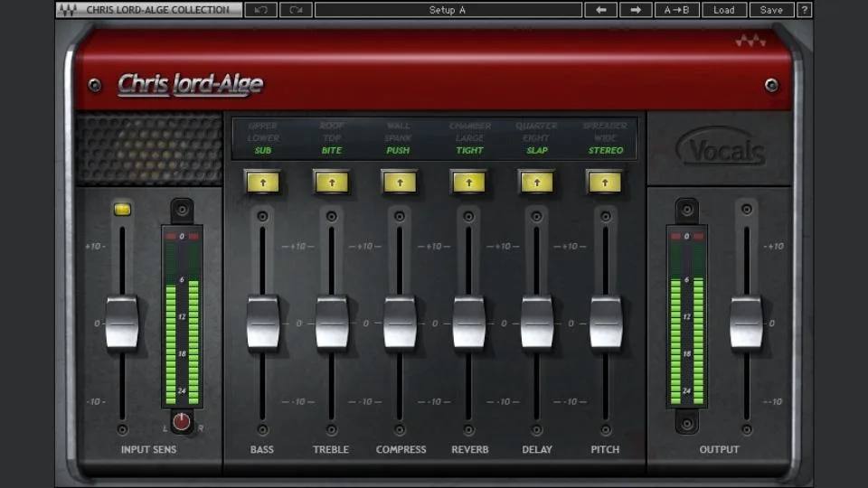Go to previous preset with left arrow
Screen dimensions: 868x488
(600, 10)
